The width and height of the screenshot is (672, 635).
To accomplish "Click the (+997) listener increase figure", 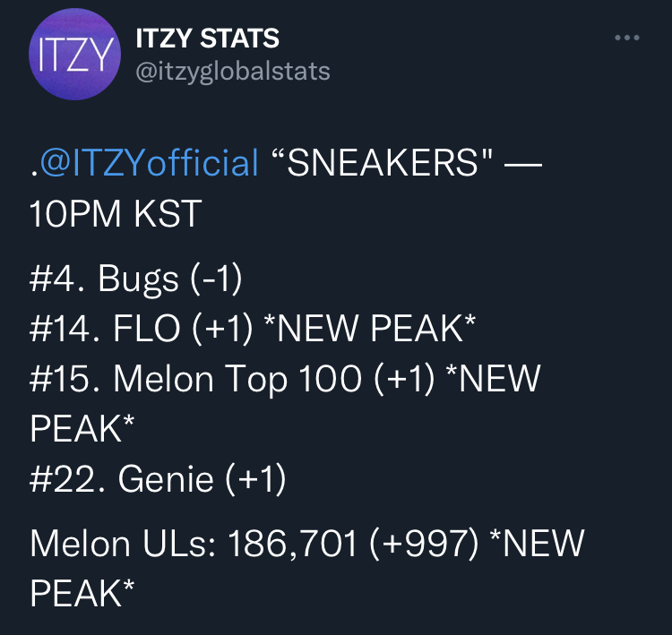I will 424,545.
